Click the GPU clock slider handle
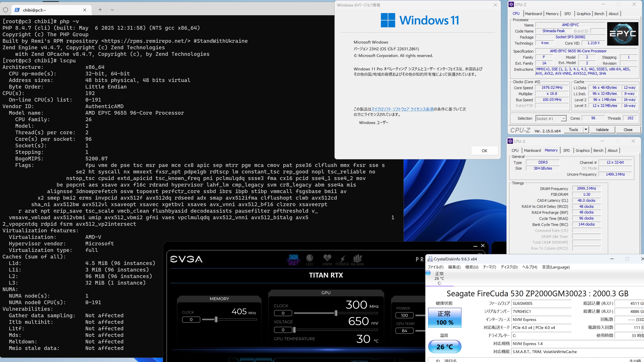The height and width of the screenshot is (362, 644). pos(336,313)
